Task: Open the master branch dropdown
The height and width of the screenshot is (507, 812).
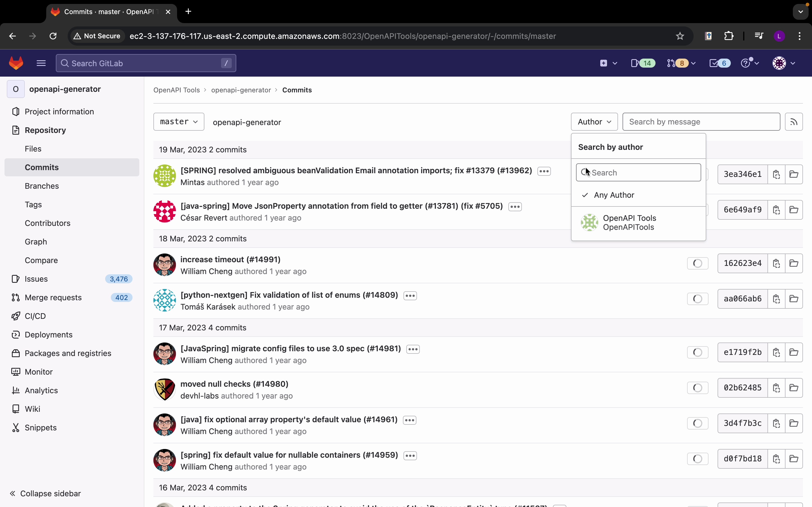Action: click(x=178, y=122)
